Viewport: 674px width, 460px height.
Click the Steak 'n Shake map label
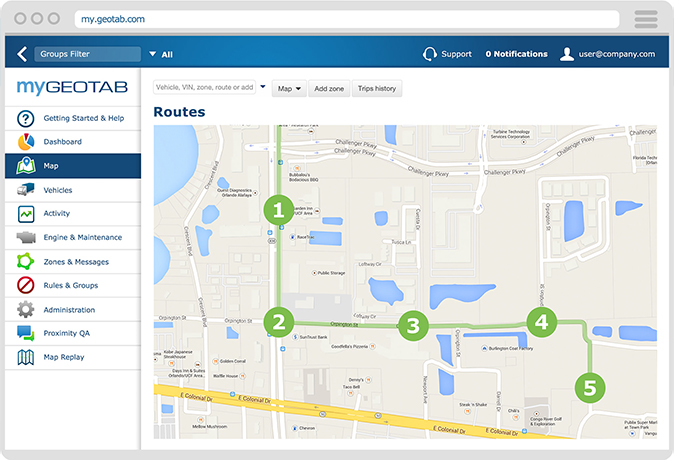473,405
